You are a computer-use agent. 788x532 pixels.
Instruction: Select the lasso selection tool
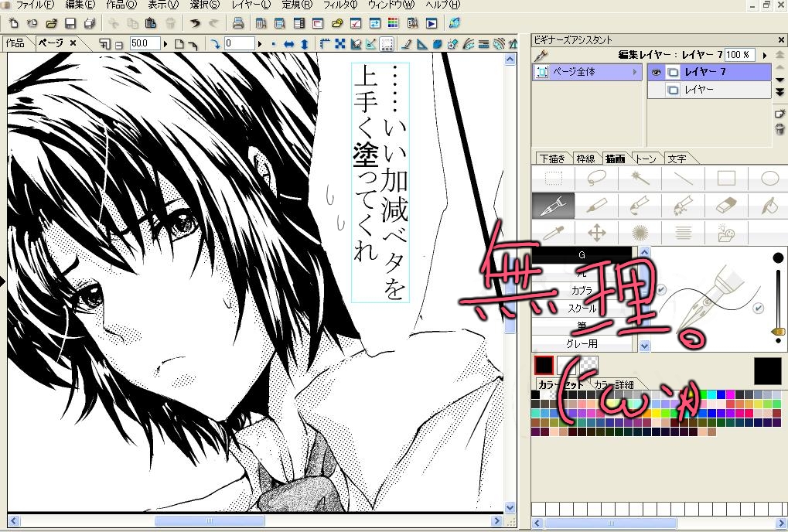coord(596,179)
